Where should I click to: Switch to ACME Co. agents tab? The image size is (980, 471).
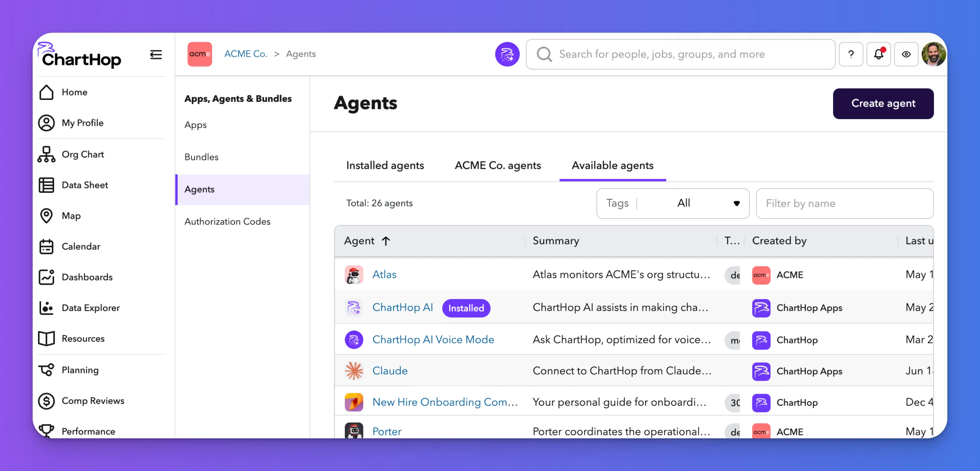pyautogui.click(x=498, y=165)
